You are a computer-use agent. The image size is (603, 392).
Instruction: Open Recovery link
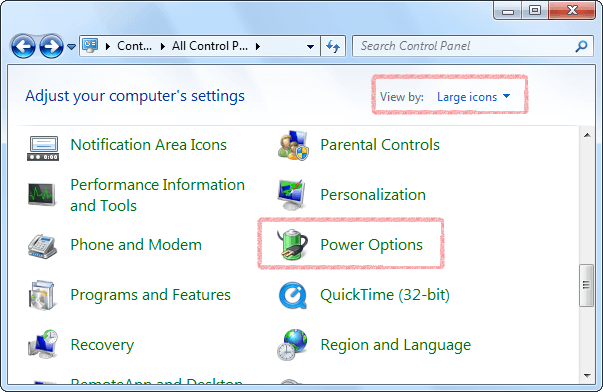(102, 345)
